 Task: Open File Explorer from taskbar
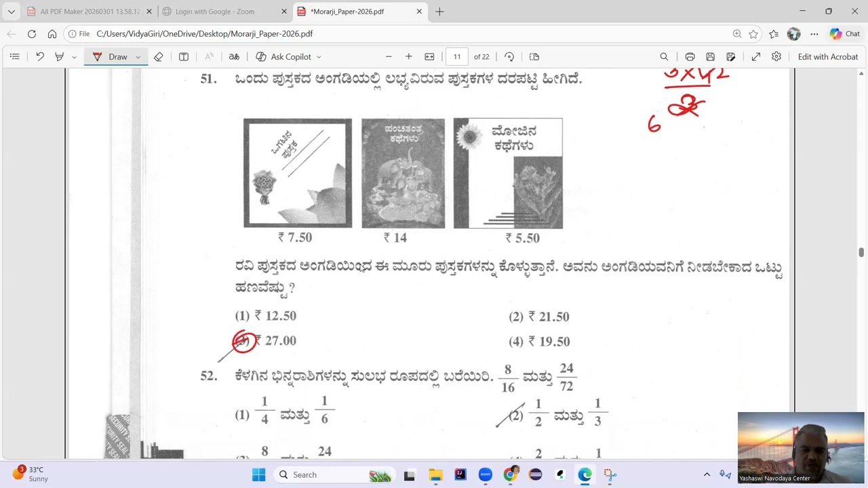click(x=435, y=475)
